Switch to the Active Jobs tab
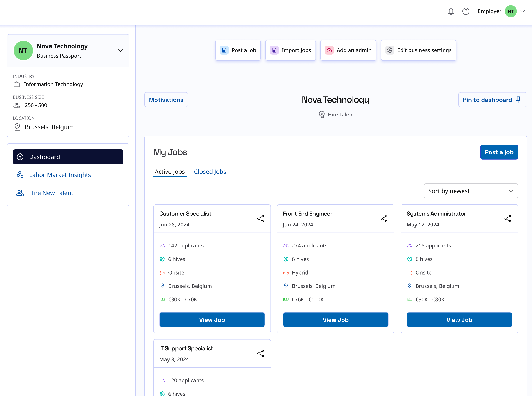This screenshot has height=396, width=532. [170, 172]
